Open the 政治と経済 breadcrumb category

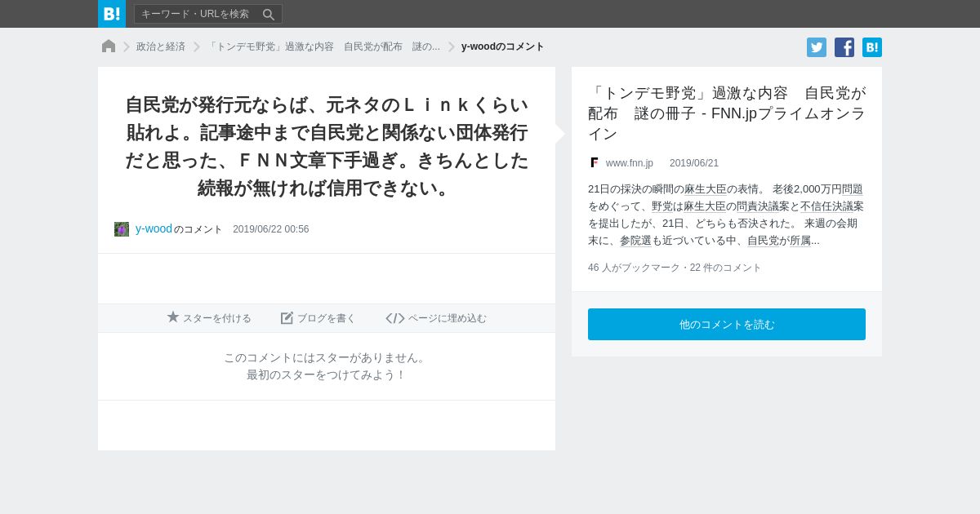[x=161, y=47]
